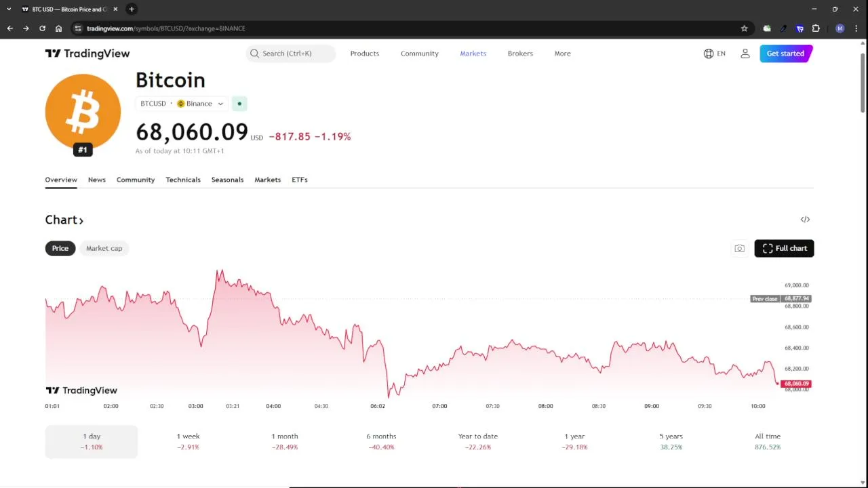This screenshot has height=488, width=868.
Task: Click the green market status indicator
Action: (x=239, y=104)
